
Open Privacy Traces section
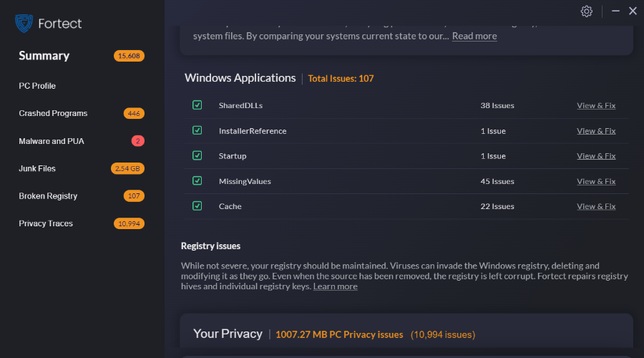pyautogui.click(x=46, y=223)
